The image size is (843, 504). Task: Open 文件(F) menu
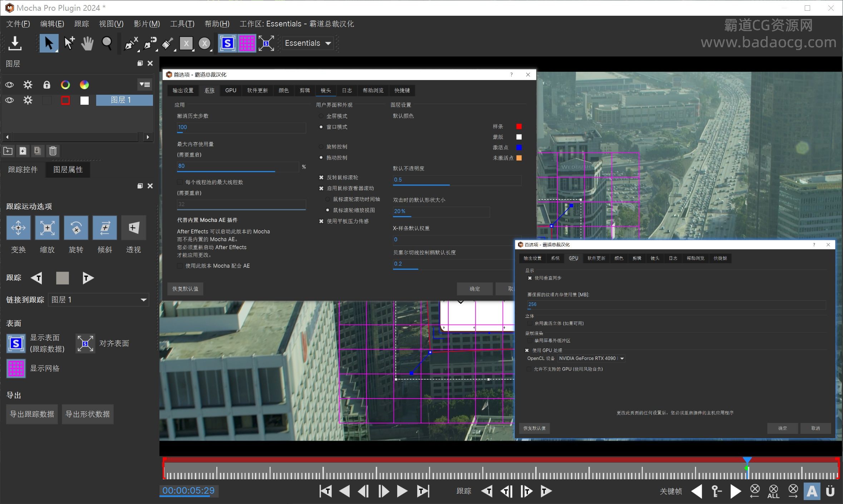pos(18,24)
